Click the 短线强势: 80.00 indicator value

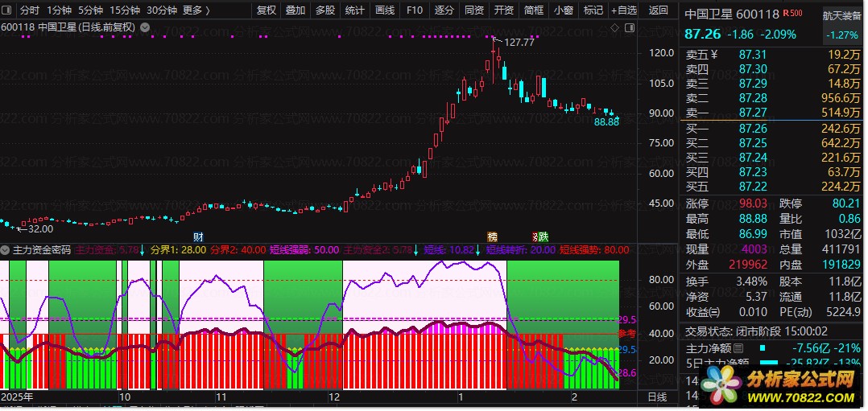[x=594, y=249]
